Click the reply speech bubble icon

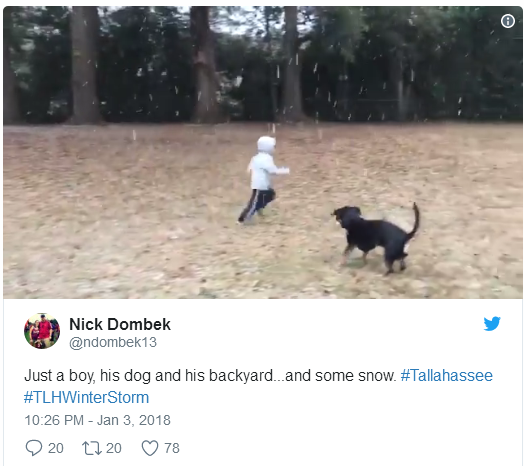coord(34,448)
